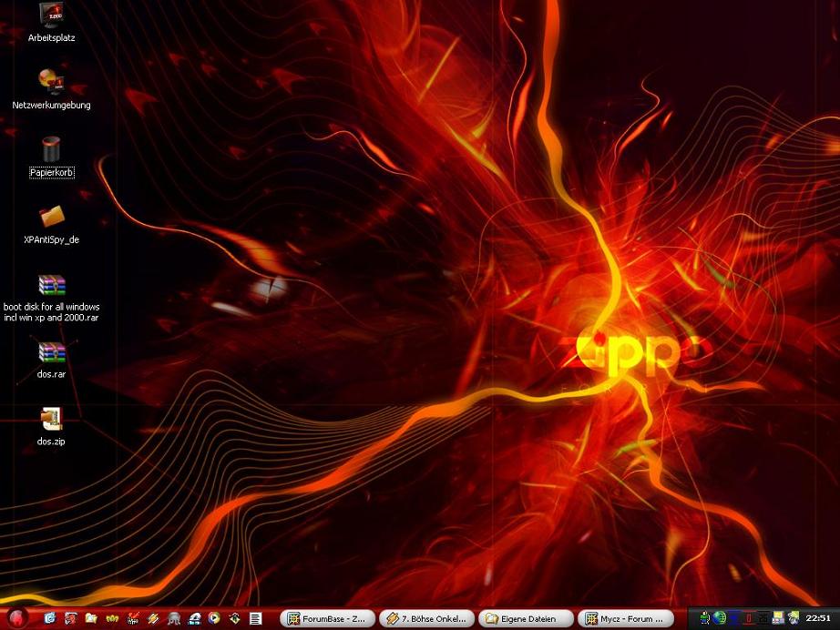Launch the text document quick launch icon

pyautogui.click(x=255, y=619)
